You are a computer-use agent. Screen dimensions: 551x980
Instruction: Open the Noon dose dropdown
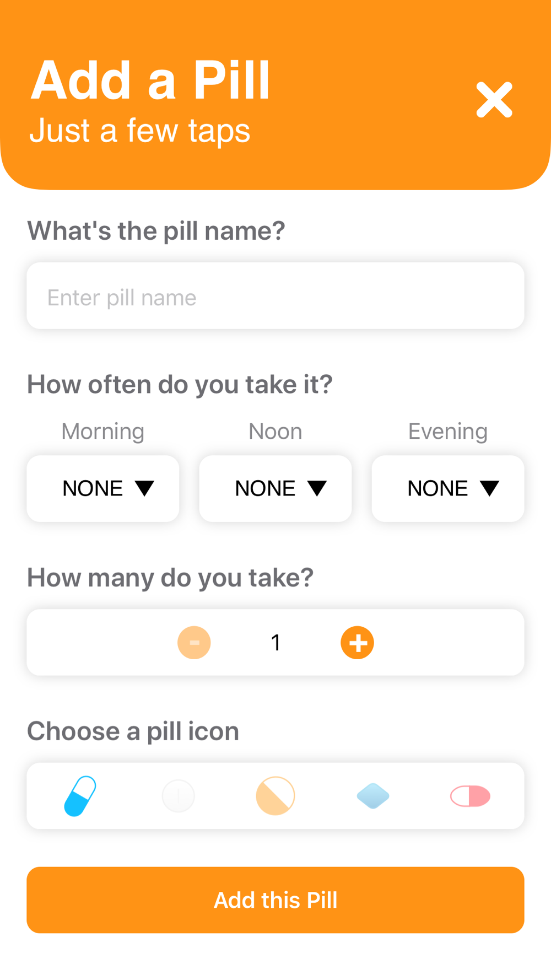click(275, 488)
